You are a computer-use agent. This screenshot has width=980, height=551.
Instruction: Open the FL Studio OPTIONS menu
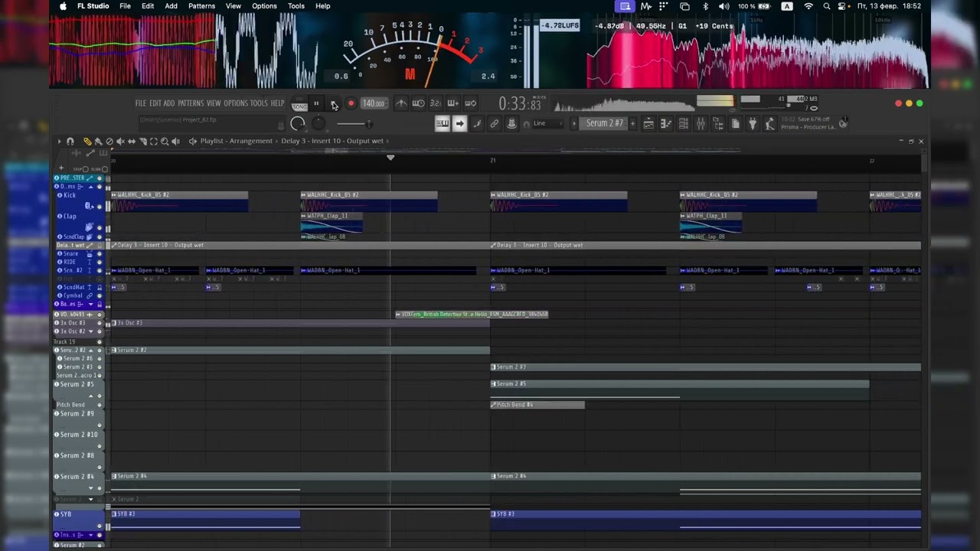tap(236, 103)
